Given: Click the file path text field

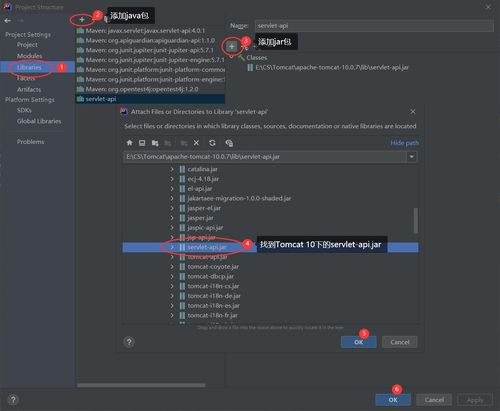Looking at the screenshot, I should pos(265,157).
